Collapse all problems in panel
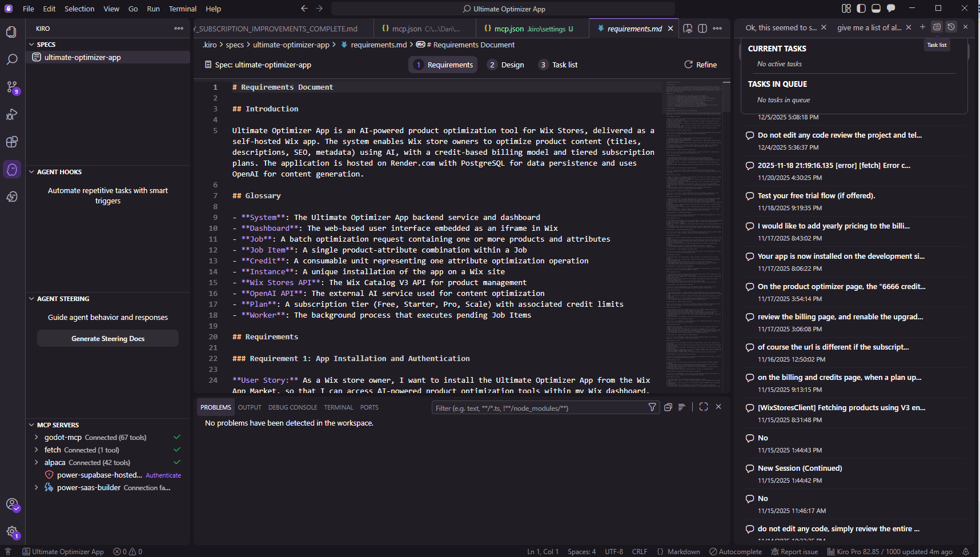980x557 pixels. (x=668, y=407)
